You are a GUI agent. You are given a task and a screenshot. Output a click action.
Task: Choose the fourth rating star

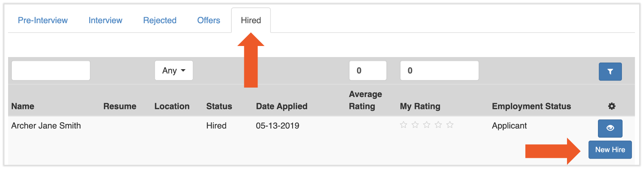(438, 125)
